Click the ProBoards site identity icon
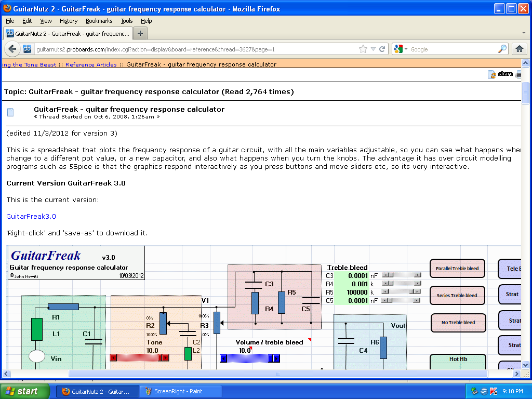532x399 pixels. coord(27,49)
